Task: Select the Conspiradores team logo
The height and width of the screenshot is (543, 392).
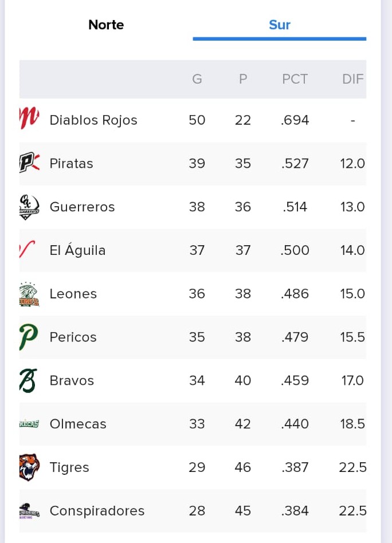Action: click(x=29, y=511)
